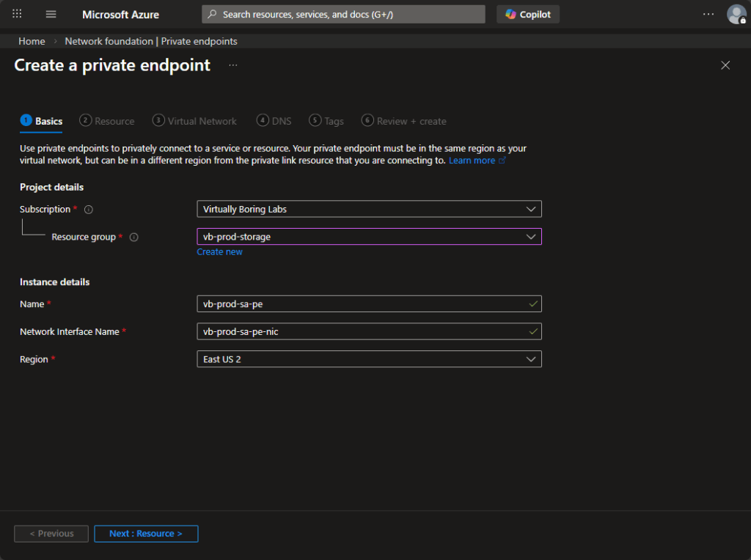Expand the Subscription dropdown
751x560 pixels.
click(370, 209)
